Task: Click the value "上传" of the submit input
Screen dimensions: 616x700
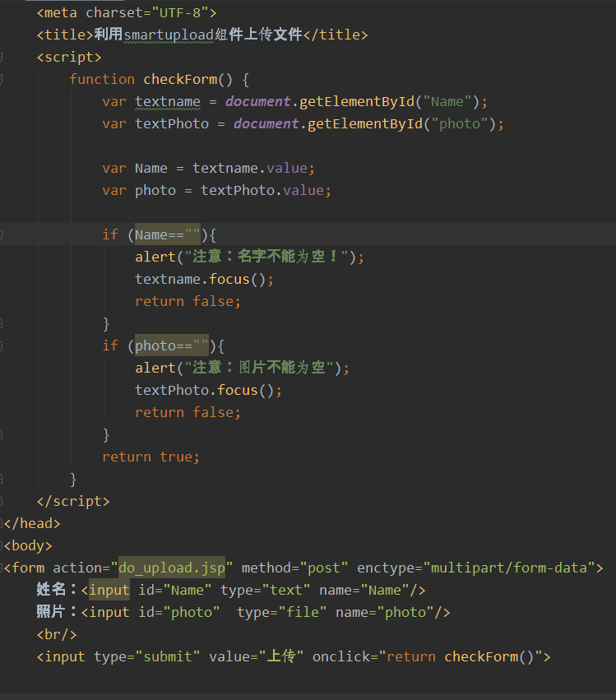Action: coord(281,656)
